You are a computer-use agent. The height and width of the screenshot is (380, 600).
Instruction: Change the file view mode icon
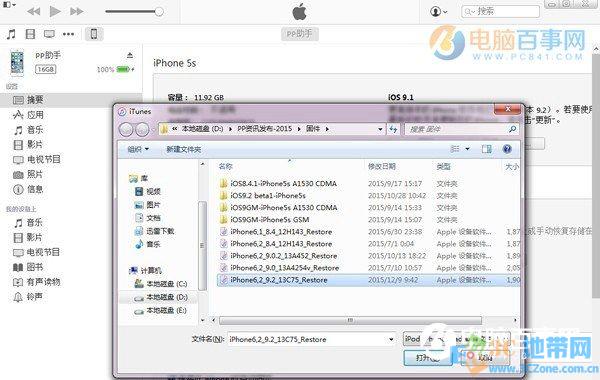455,149
